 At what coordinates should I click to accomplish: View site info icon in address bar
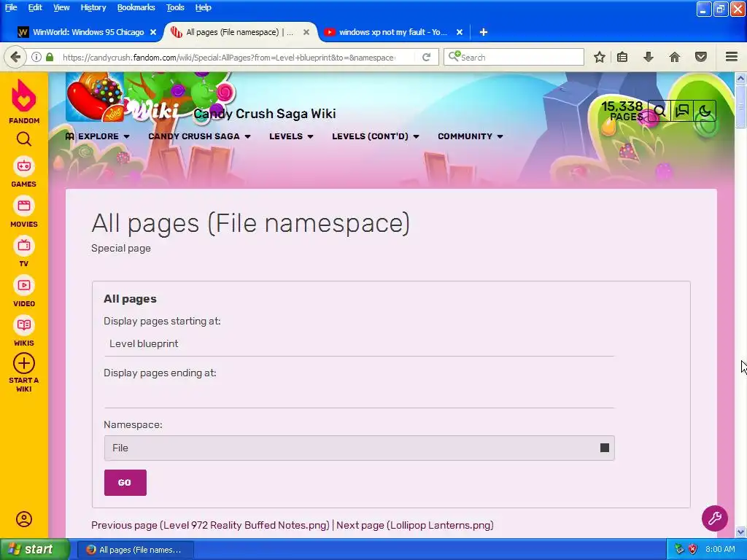(x=36, y=57)
